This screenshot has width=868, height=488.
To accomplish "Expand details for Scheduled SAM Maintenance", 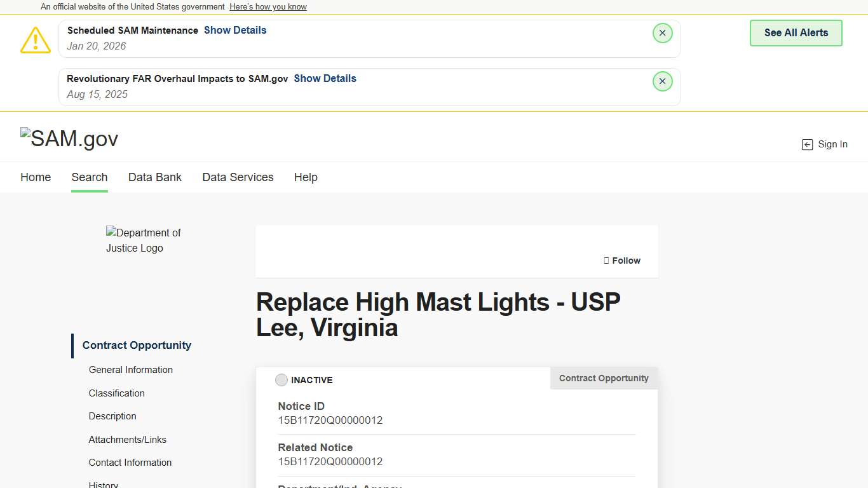I will [x=235, y=30].
